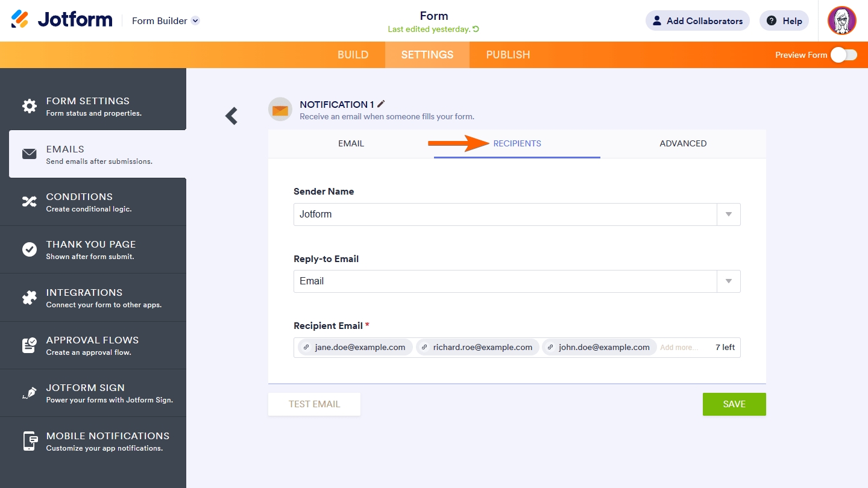Open the Form Builder chevron menu
Image resolution: width=868 pixels, height=488 pixels.
(194, 20)
